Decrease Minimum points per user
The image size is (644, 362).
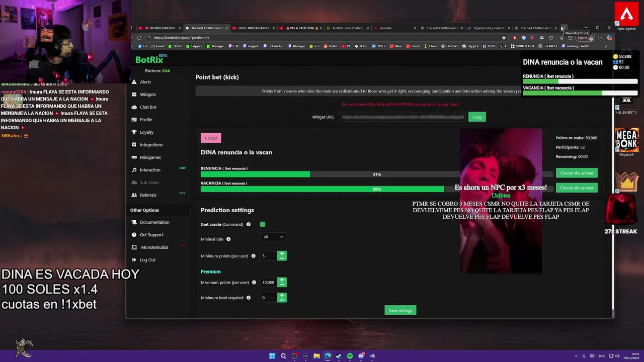pos(282,258)
